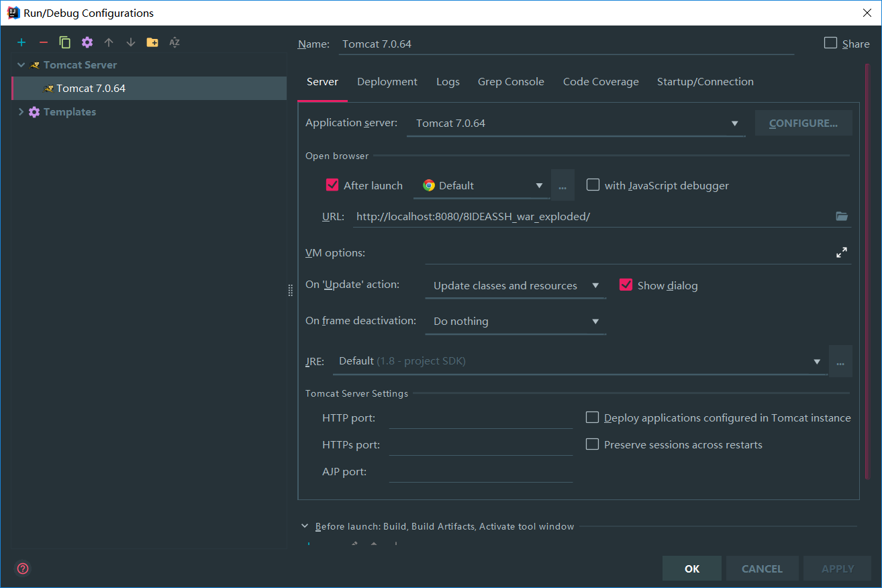Screen dimensions: 882x588
Task: Add new configuration with plus icon
Action: point(21,42)
